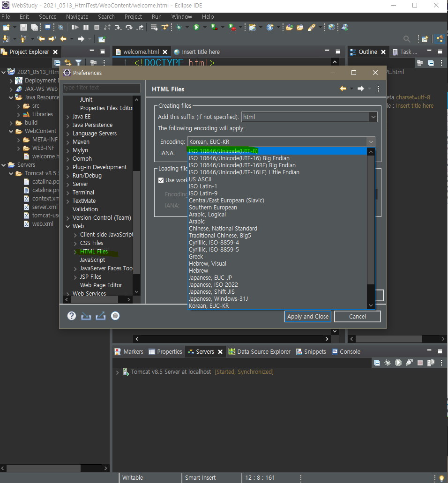Click the preferences tree vertical scrollbar
The height and width of the screenshot is (483, 448).
click(136, 222)
